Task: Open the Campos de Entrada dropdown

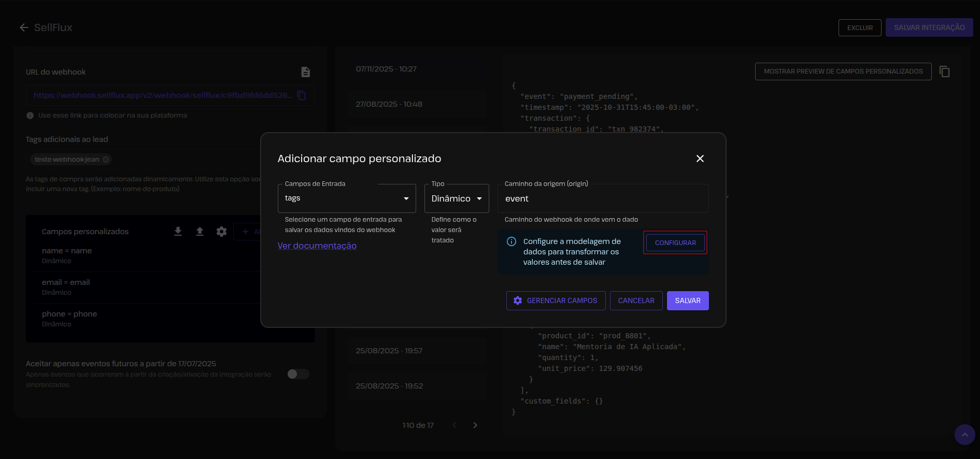Action: pyautogui.click(x=347, y=198)
